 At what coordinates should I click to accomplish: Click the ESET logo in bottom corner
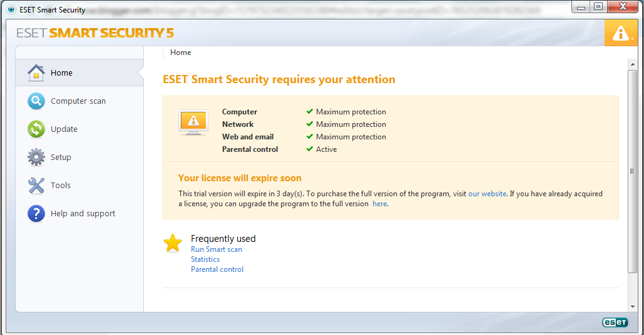click(615, 322)
